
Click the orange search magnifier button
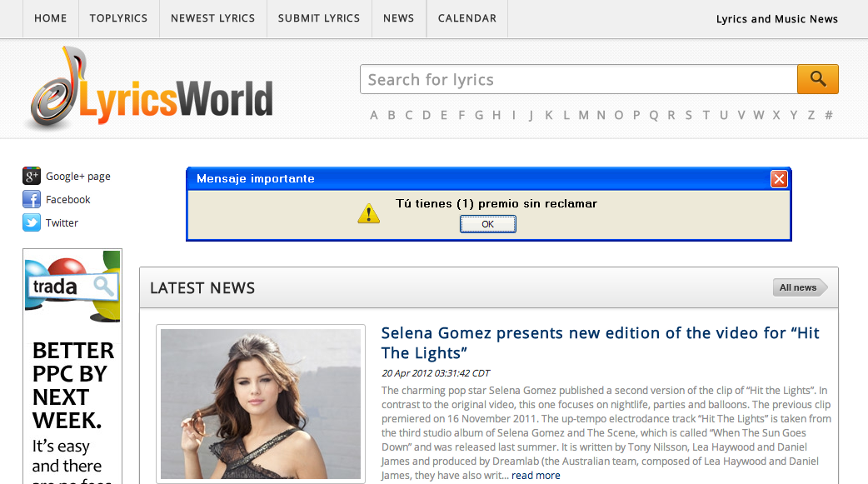818,79
